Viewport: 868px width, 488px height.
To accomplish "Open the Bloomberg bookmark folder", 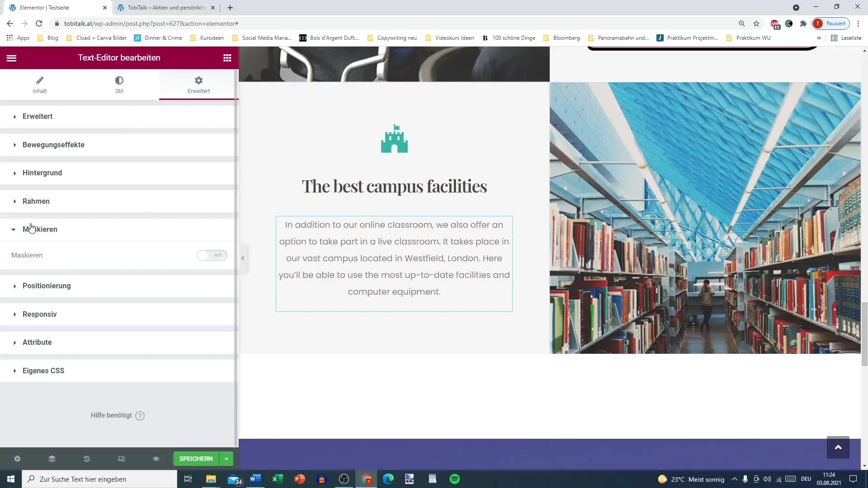I will [561, 38].
